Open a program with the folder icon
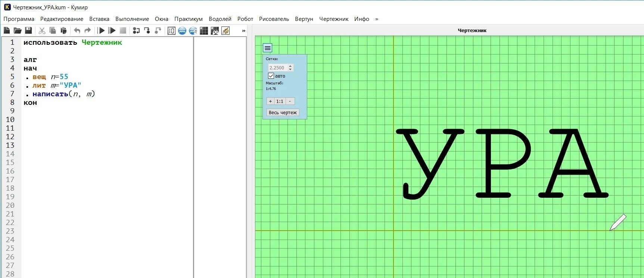This screenshot has width=644, height=278. 18,31
